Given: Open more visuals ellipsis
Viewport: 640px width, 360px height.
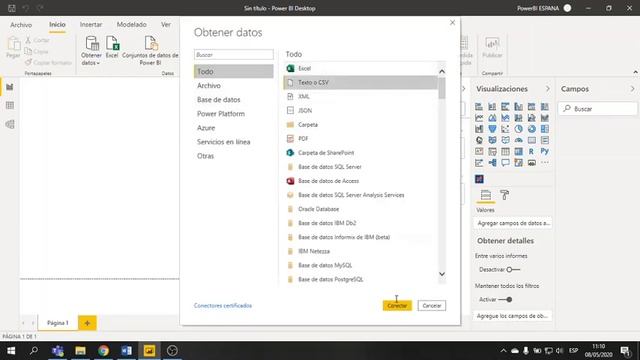Looking at the screenshot, I should (544, 163).
